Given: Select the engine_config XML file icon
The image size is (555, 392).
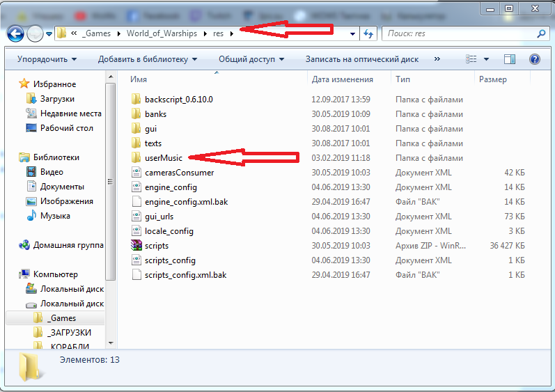Looking at the screenshot, I should (x=136, y=187).
